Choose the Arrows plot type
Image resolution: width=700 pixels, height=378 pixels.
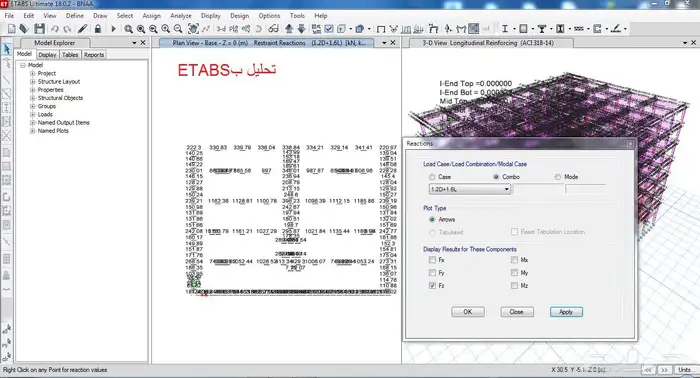point(432,220)
